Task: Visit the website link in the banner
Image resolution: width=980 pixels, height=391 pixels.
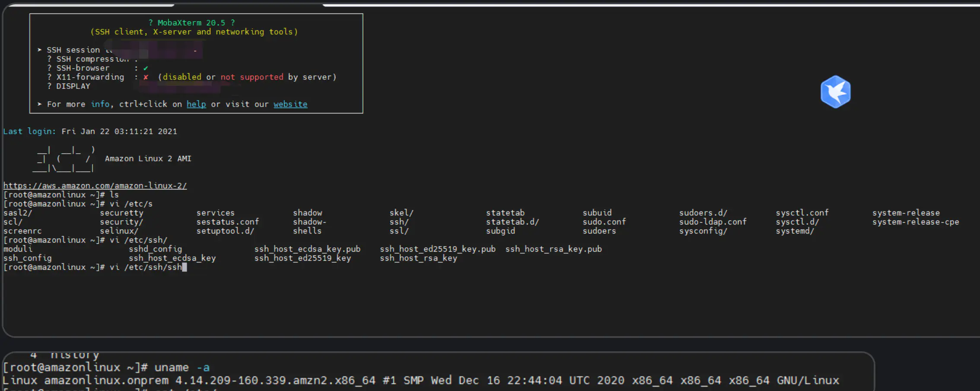Action: coord(290,104)
